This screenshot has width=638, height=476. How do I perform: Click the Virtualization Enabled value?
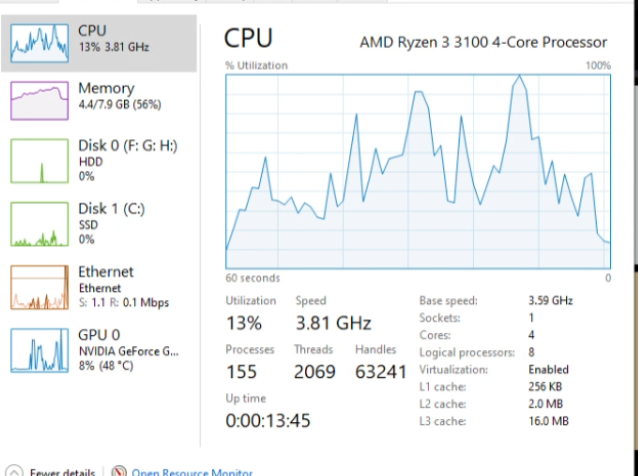coord(549,369)
